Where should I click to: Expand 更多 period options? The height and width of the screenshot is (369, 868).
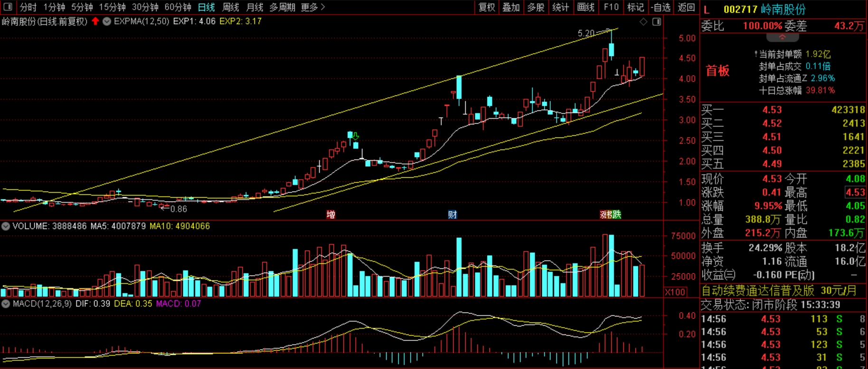tap(313, 7)
